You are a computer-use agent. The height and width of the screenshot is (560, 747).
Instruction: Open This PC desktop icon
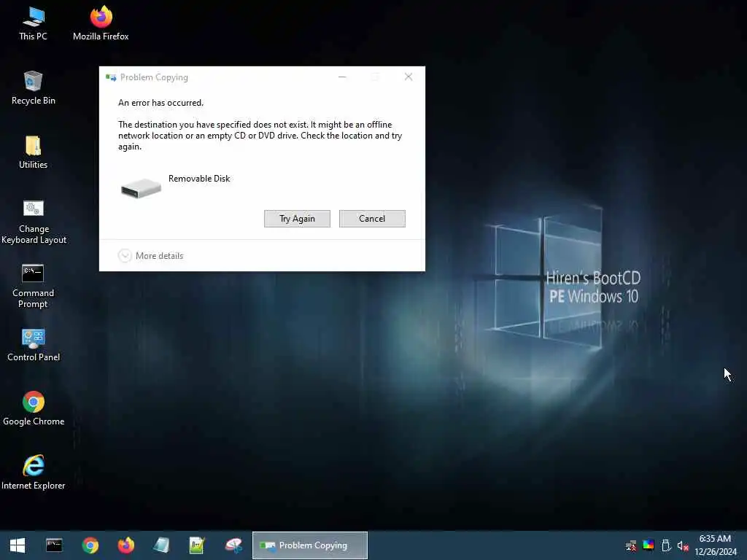34,23
